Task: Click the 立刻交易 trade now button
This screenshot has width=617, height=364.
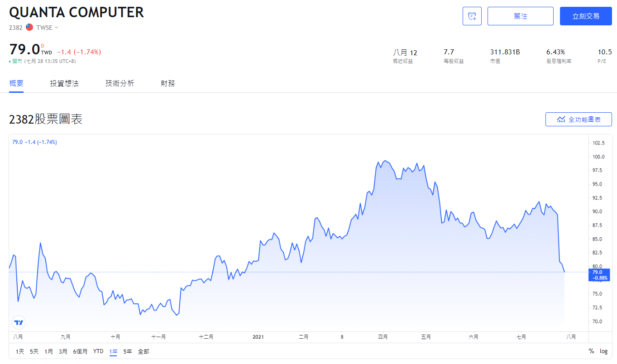Action: (x=586, y=16)
